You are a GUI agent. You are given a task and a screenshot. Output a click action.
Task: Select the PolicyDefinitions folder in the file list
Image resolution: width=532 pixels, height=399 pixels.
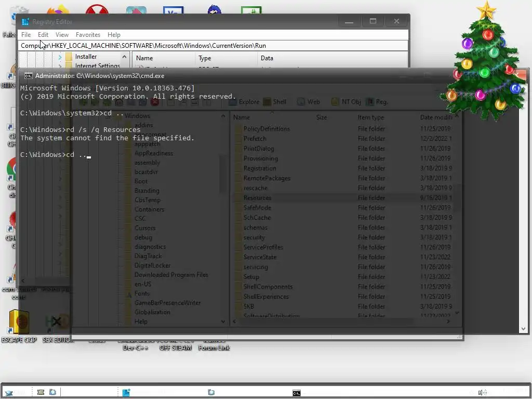267,129
